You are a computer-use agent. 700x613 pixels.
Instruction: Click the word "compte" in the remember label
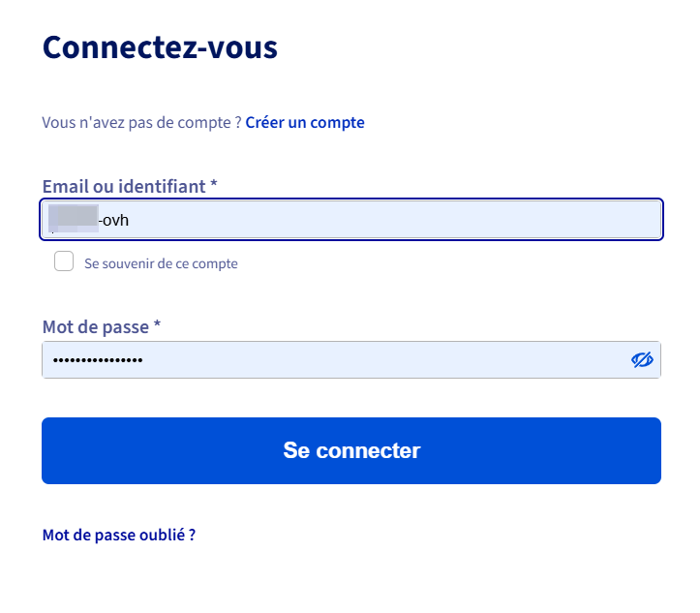point(217,263)
